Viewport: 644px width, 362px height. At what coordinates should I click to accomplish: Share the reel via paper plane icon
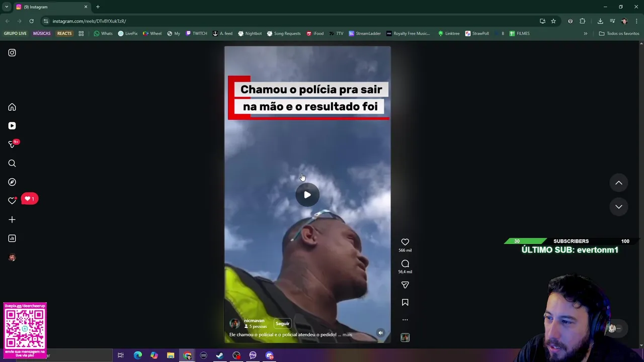click(x=405, y=285)
